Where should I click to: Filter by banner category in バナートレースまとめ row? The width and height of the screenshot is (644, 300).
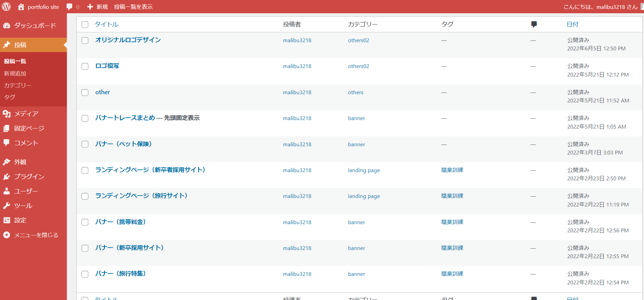[356, 118]
